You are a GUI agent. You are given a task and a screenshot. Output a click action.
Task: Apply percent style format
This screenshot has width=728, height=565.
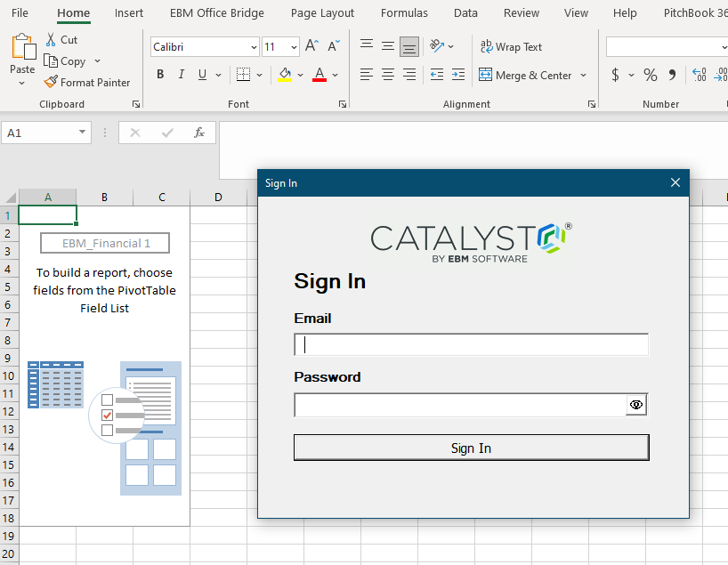click(x=650, y=75)
